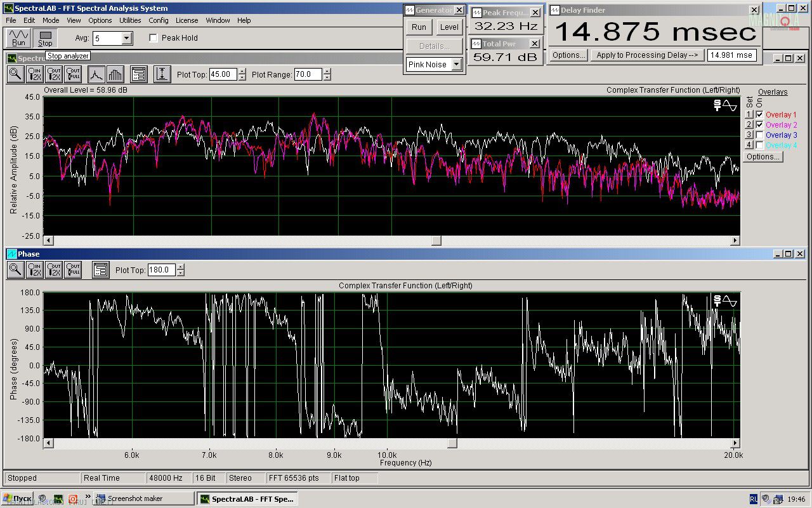This screenshot has width=812, height=508.
Task: Open the Pink Noise generator type dropdown
Action: tap(456, 65)
